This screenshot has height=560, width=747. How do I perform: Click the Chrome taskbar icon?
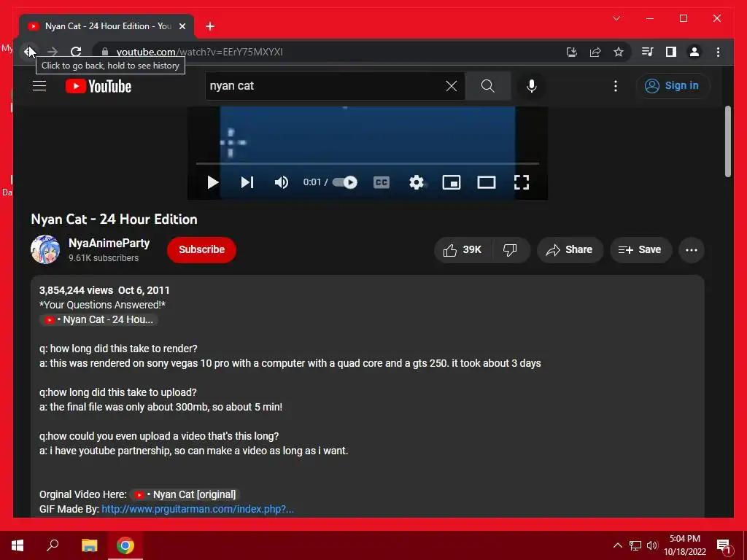[x=125, y=545]
